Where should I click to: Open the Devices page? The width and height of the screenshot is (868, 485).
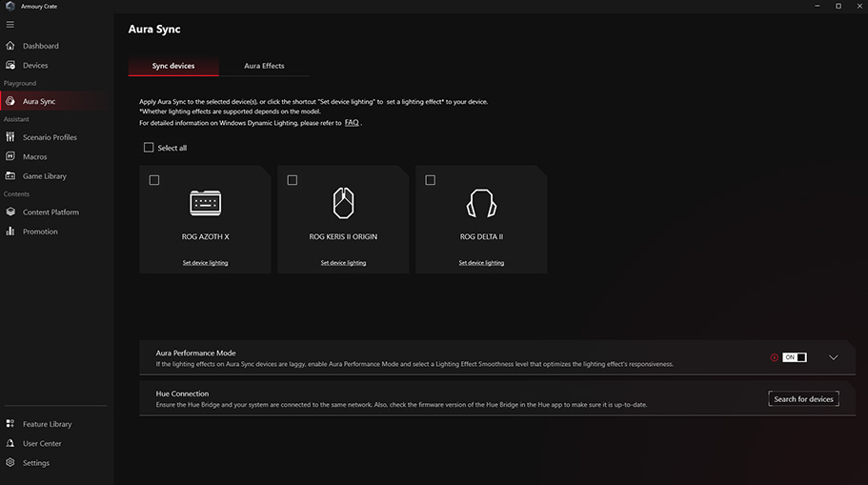click(35, 66)
